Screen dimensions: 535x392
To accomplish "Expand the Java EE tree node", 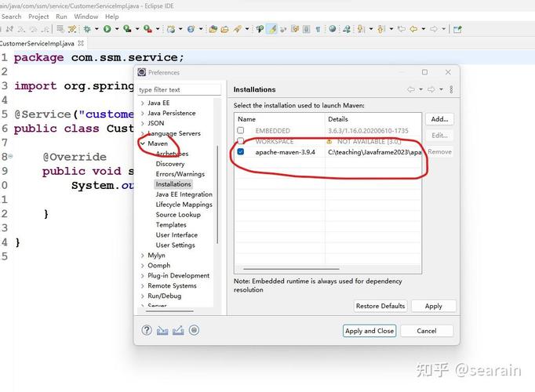I will point(143,103).
